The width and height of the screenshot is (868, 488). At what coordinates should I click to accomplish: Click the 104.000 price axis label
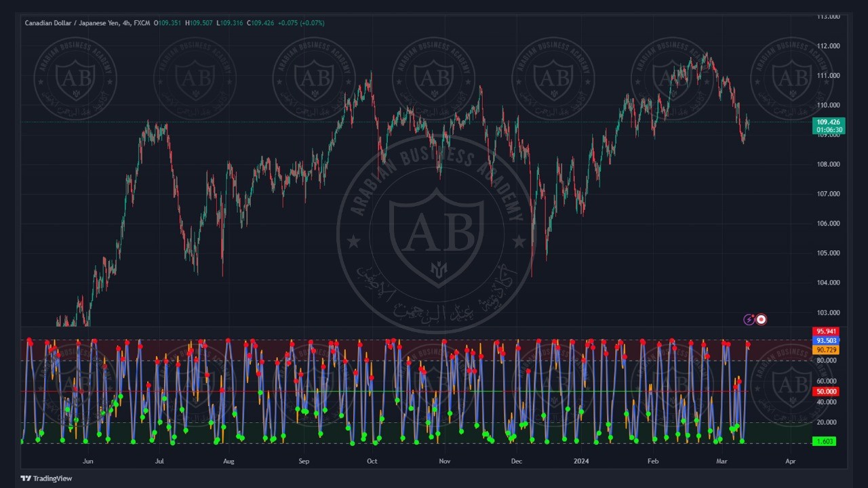(828, 283)
